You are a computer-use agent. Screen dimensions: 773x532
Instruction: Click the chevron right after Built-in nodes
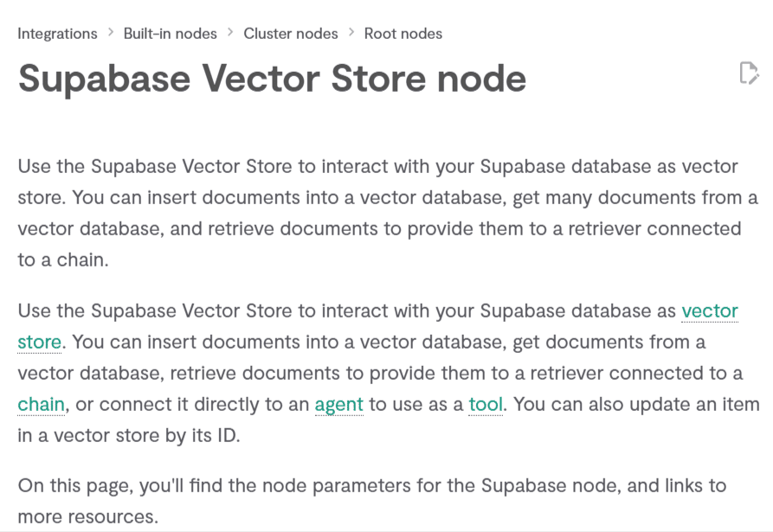(x=230, y=33)
